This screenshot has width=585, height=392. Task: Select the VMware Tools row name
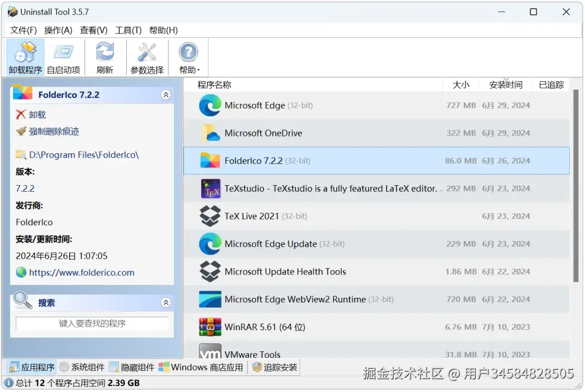pos(252,354)
